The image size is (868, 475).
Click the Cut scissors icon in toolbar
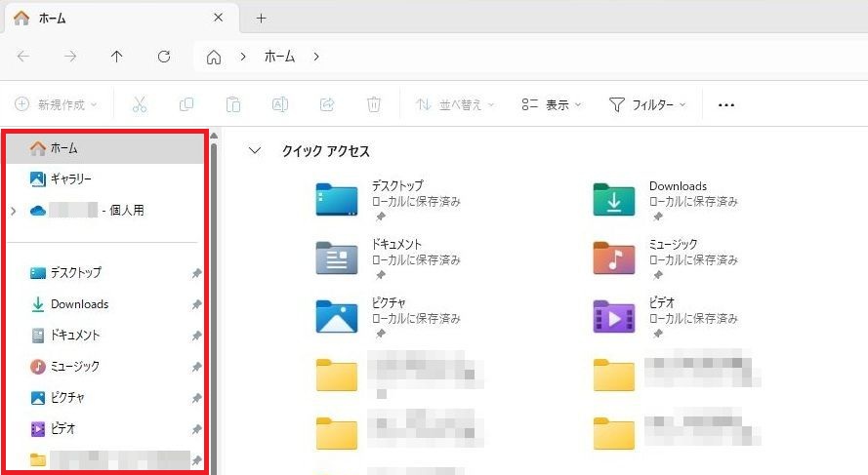coord(140,104)
